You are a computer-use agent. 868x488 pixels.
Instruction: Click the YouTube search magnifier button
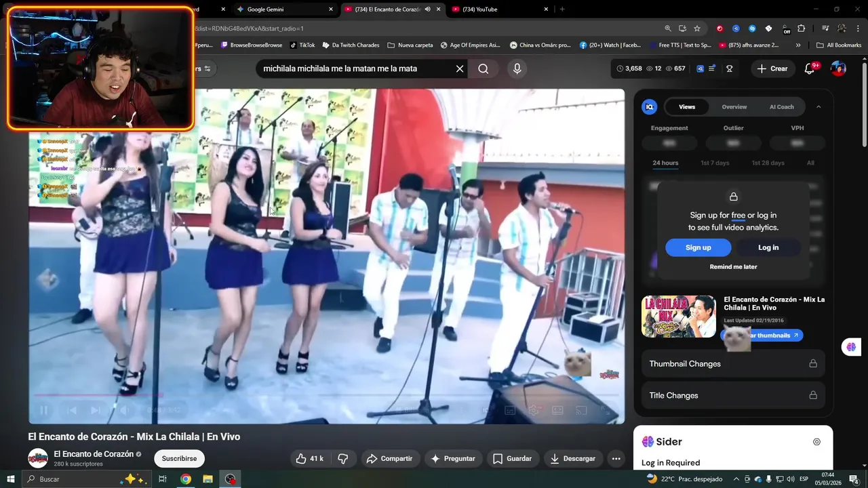click(483, 68)
